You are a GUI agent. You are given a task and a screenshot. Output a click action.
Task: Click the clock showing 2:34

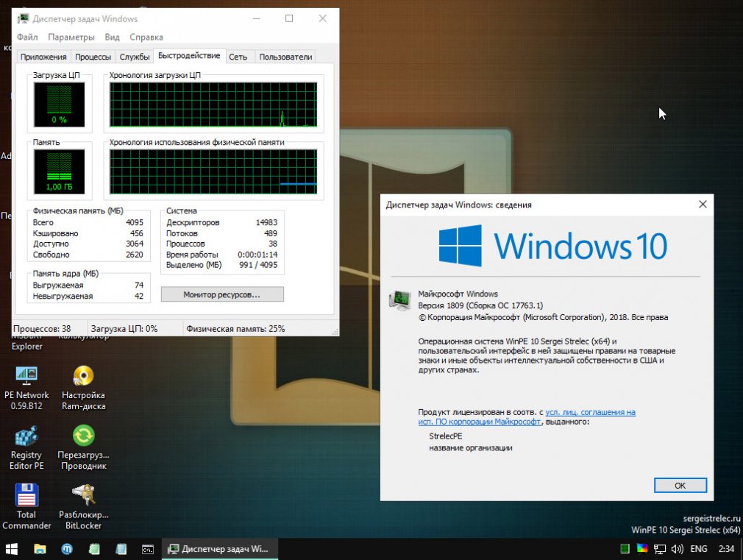[726, 549]
